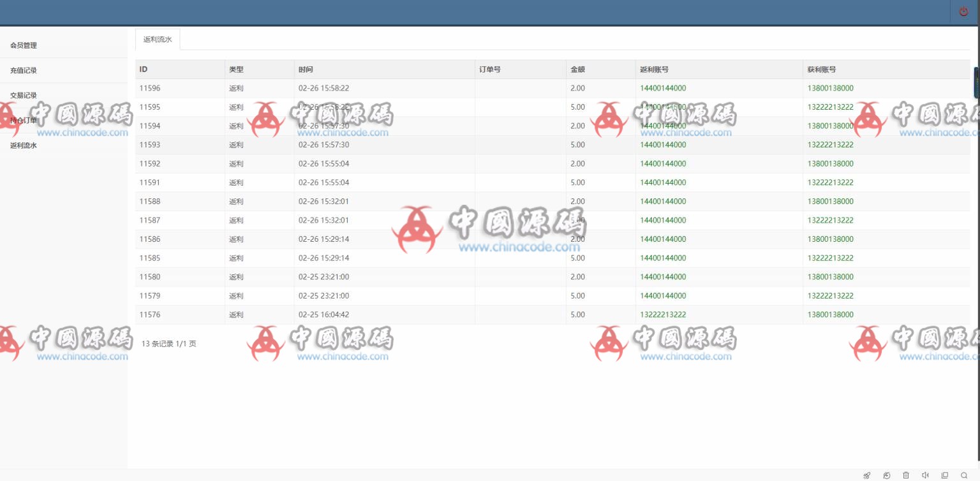
Task: Click the trash bin icon in bottom bar
Action: [906, 475]
